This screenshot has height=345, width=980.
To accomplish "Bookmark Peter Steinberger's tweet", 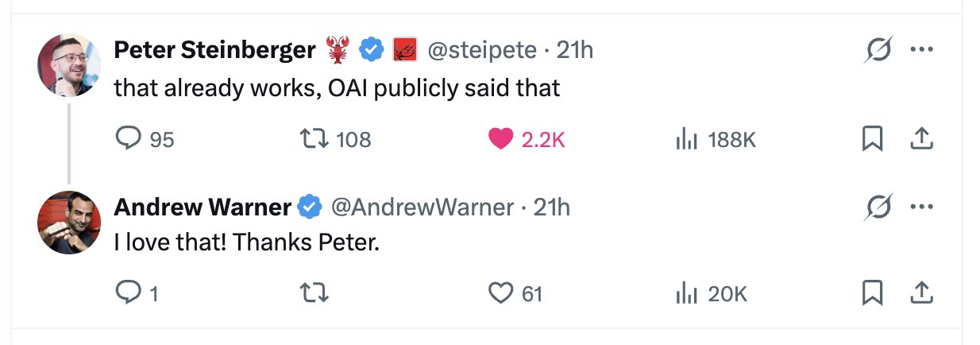I will pyautogui.click(x=872, y=140).
